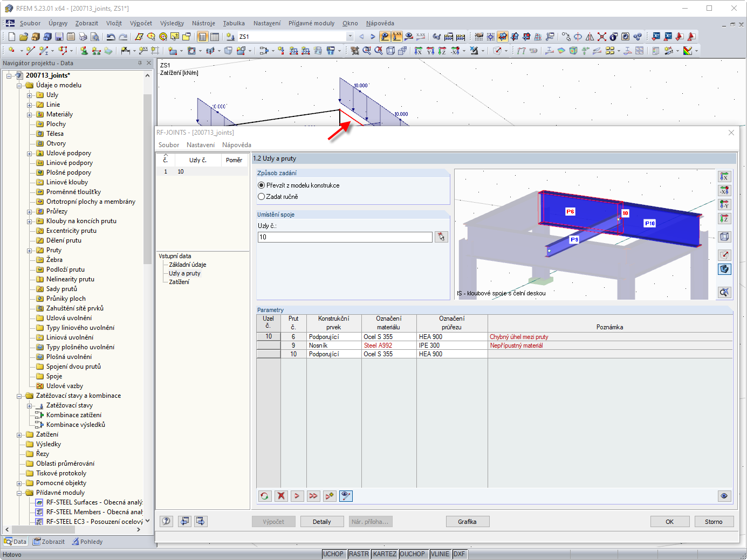
Task: Click the double red arrow icon below table
Action: coord(313,496)
